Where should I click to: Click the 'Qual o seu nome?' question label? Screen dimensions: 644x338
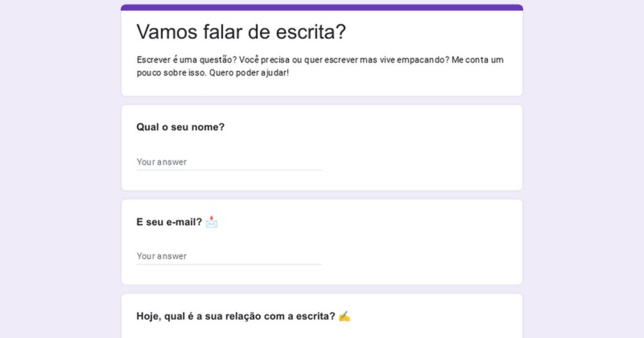click(x=180, y=127)
